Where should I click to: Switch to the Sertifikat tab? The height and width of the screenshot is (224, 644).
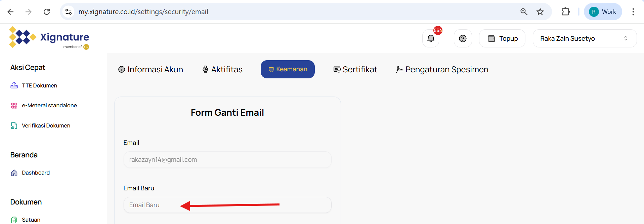pos(355,70)
